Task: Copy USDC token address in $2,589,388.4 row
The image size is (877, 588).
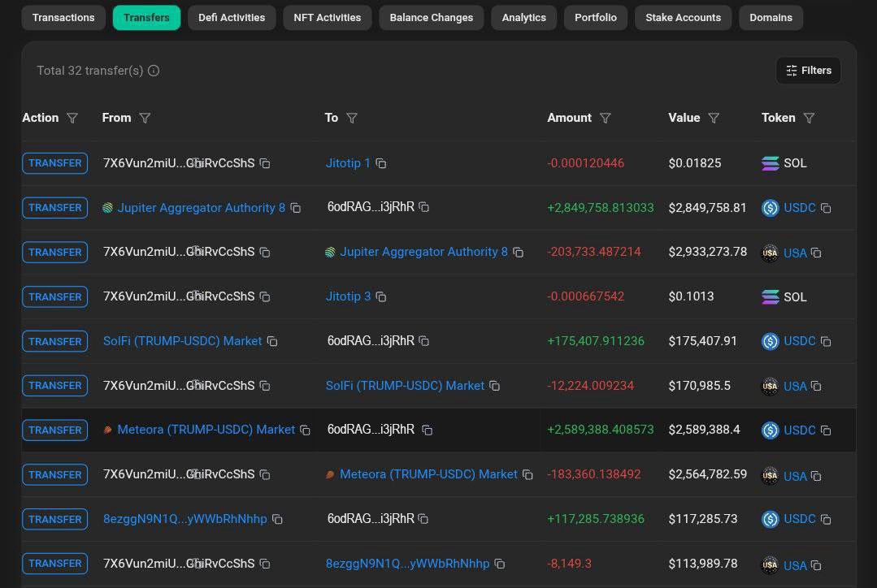Action: 826,430
